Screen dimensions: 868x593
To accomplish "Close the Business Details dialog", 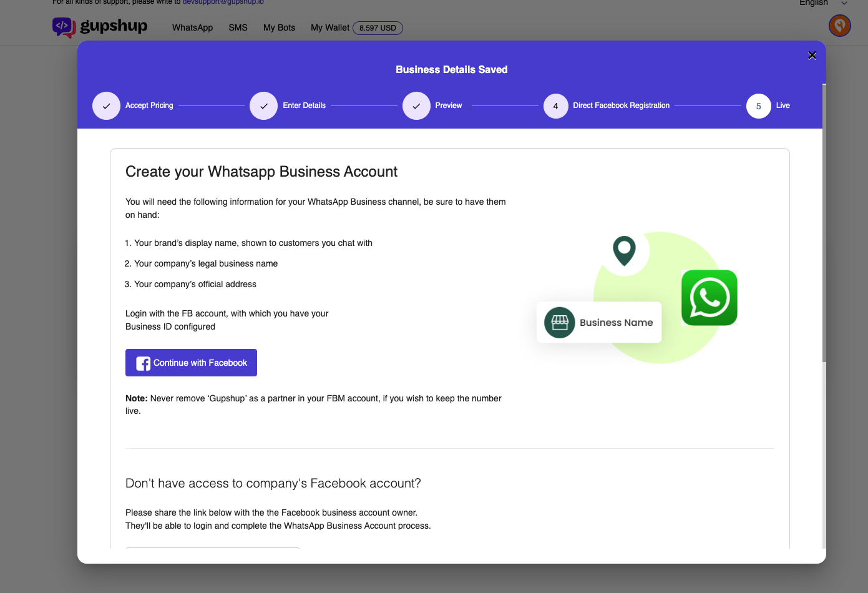I will (x=812, y=56).
